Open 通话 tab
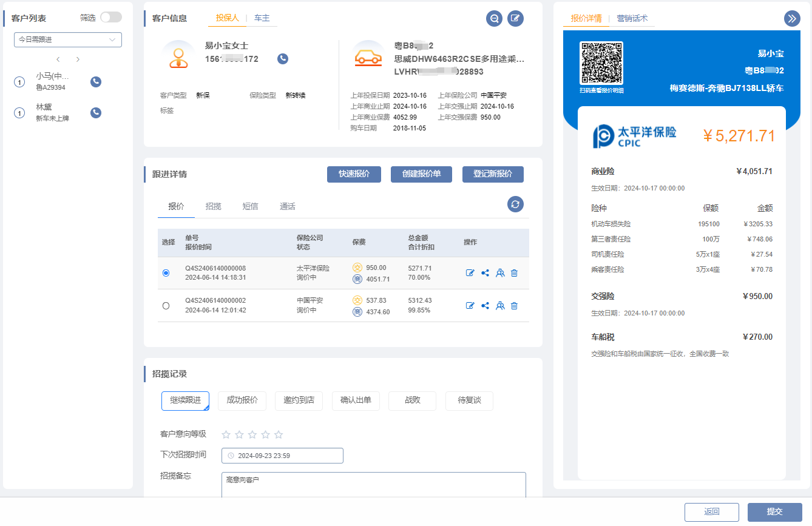The width and height of the screenshot is (812, 526). [288, 206]
